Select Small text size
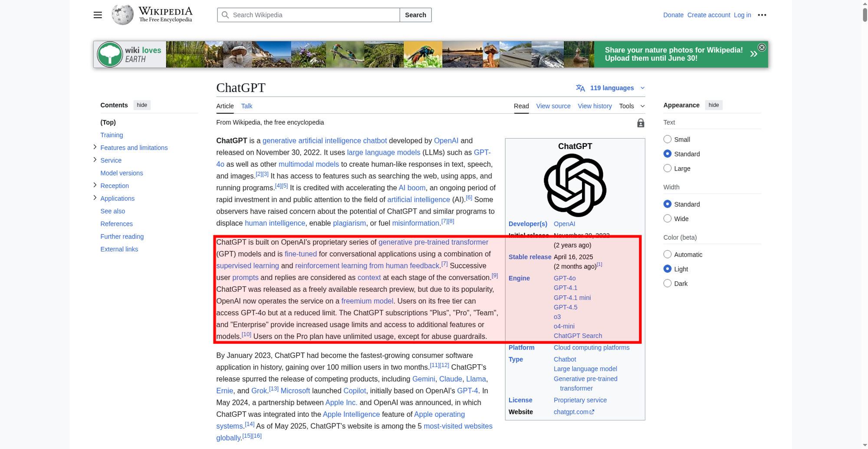The height and width of the screenshot is (449, 868). (667, 139)
